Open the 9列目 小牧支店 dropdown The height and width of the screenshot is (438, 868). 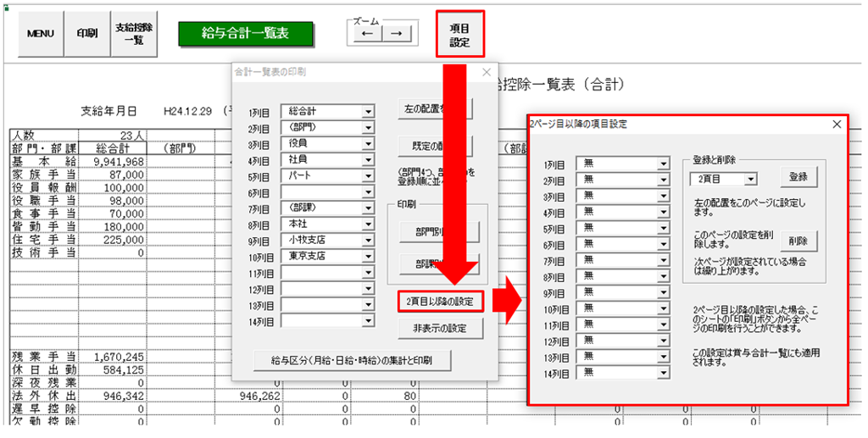pyautogui.click(x=368, y=240)
